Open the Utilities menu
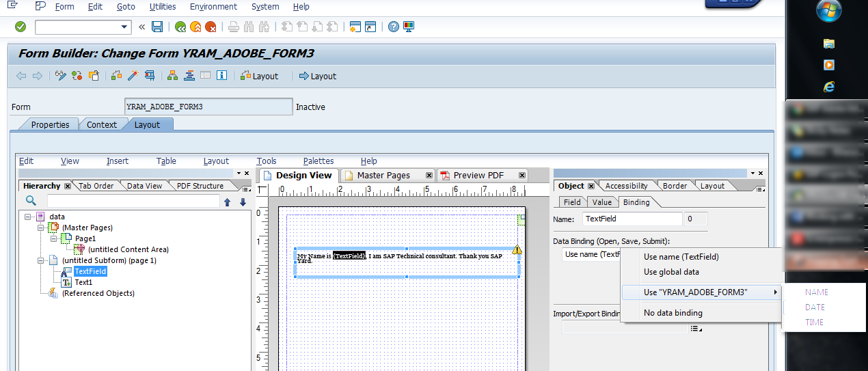Viewport: 868px width, 371px height. pyautogui.click(x=163, y=7)
